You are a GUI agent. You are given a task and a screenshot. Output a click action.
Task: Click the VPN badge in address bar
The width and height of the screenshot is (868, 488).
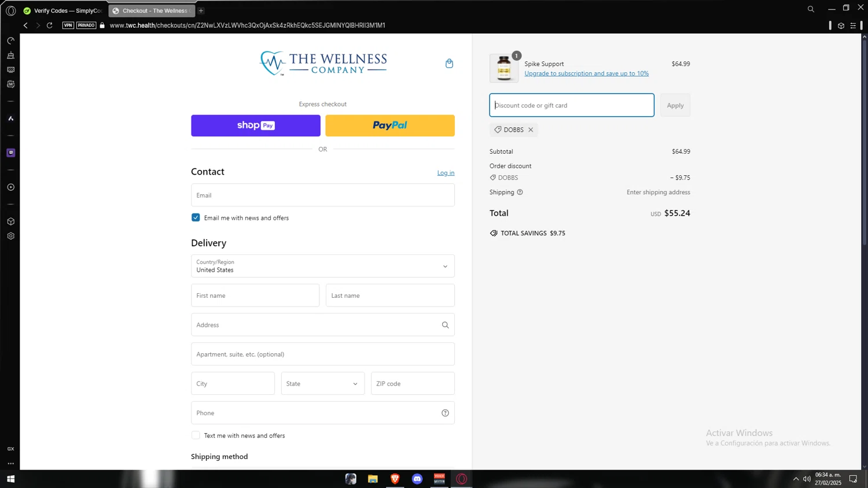tap(68, 25)
